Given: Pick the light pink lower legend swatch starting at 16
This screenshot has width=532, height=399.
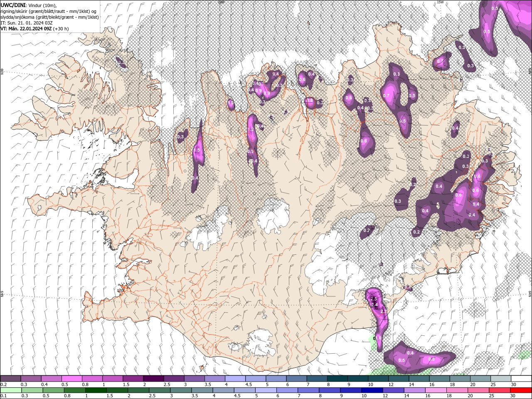Looking at the screenshot, I should pos(436,390).
